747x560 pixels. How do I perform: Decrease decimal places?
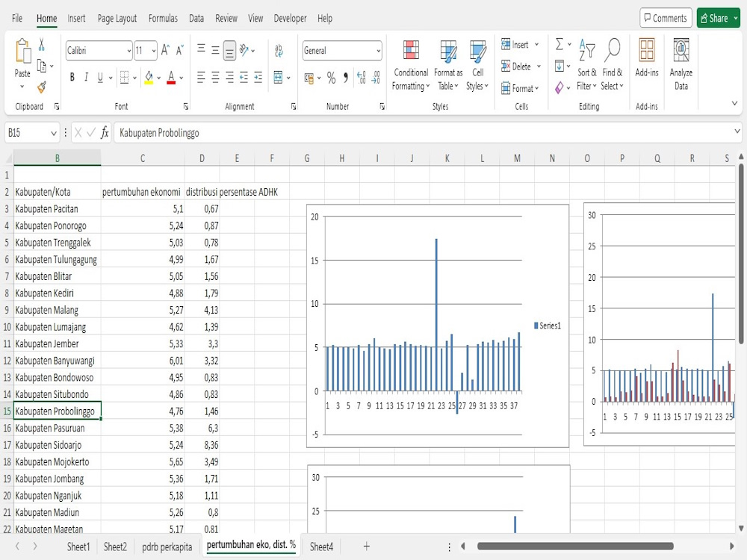pos(376,77)
